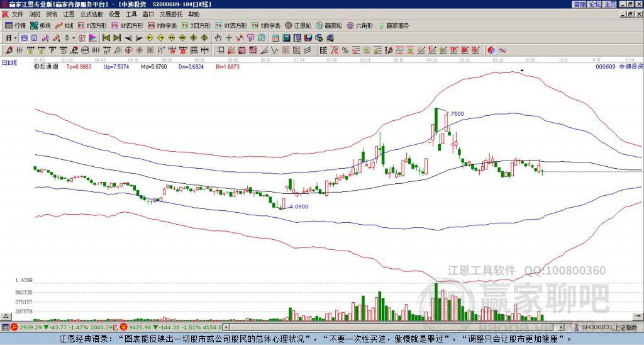Screen dimensions: 644x345
Task: Click the horizontal scrollbar right arrow
Action: 562,327
